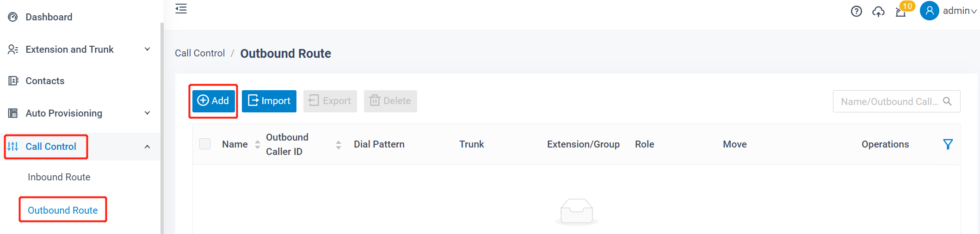Sort by Outbound Caller ID column
This screenshot has height=234, width=980.
pos(339,145)
